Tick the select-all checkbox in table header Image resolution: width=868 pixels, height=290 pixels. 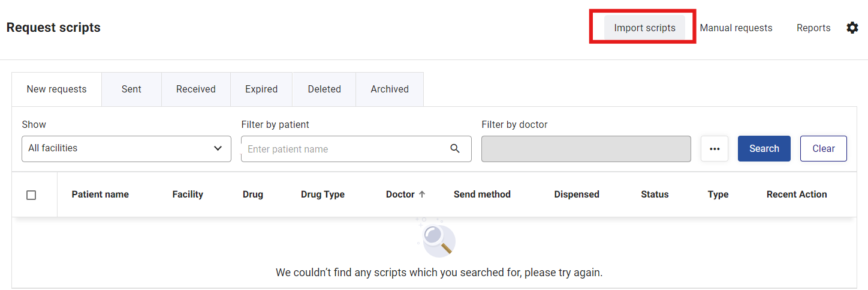coord(31,195)
